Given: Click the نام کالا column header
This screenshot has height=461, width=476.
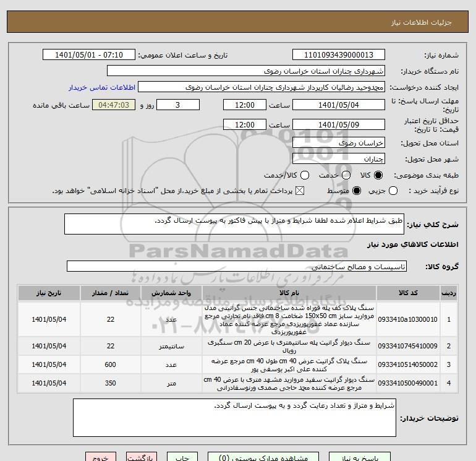Looking at the screenshot, I should (x=289, y=293).
